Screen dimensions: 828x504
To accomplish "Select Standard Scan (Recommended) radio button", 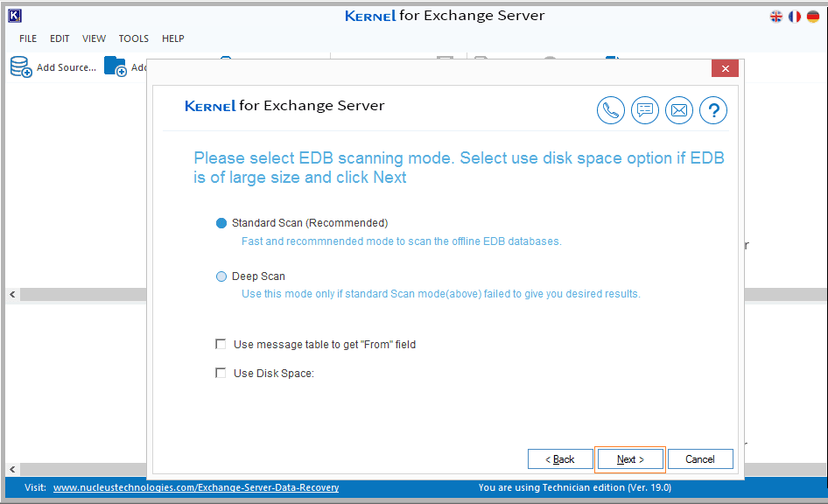I will coord(221,223).
